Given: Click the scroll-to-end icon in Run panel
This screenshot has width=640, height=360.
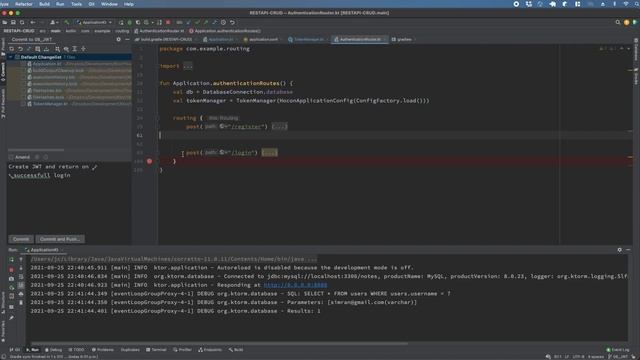Looking at the screenshot, I should pyautogui.click(x=21, y=285).
